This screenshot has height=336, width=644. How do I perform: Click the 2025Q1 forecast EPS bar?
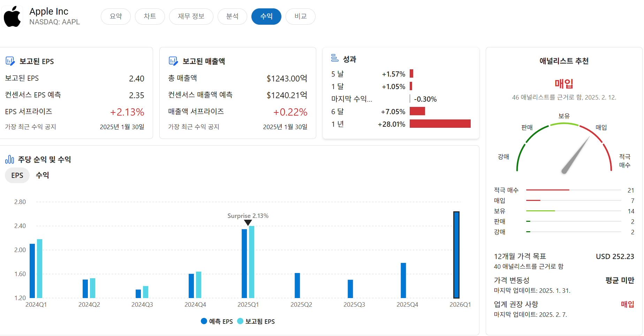point(244,264)
